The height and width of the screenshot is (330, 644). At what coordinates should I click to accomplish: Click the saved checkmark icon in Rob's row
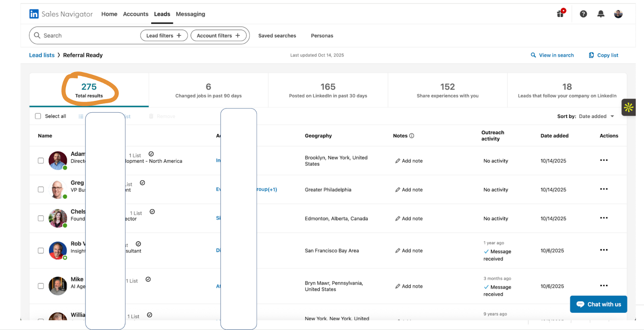[138, 244]
